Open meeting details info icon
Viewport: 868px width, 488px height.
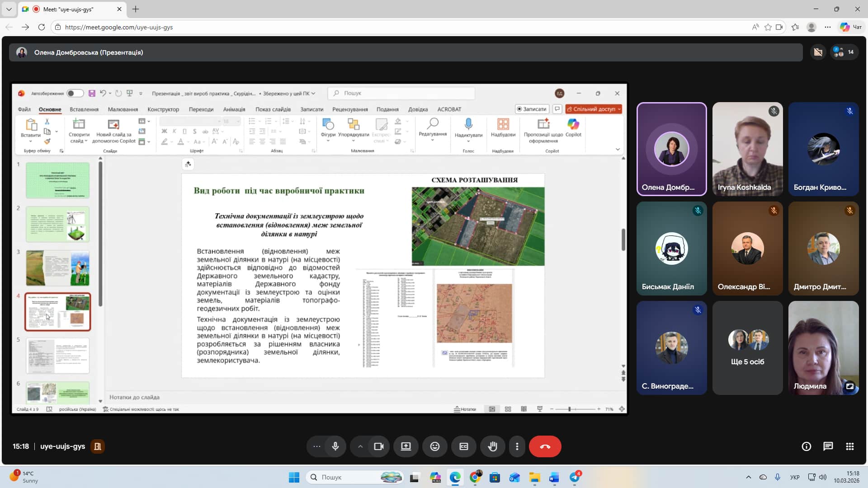pyautogui.click(x=806, y=446)
